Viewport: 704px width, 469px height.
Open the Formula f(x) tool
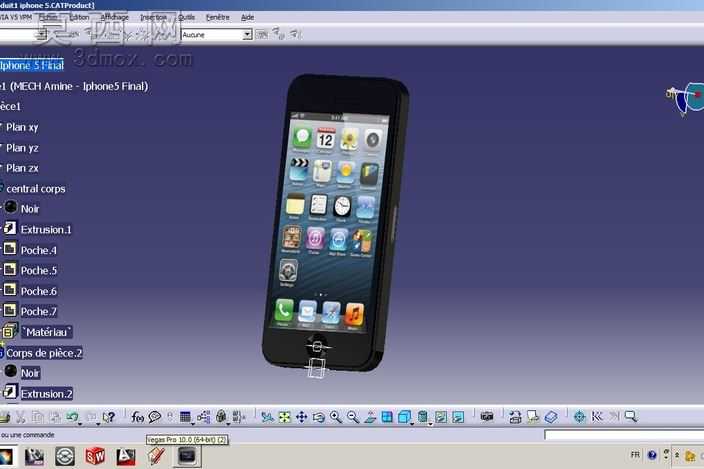[137, 417]
